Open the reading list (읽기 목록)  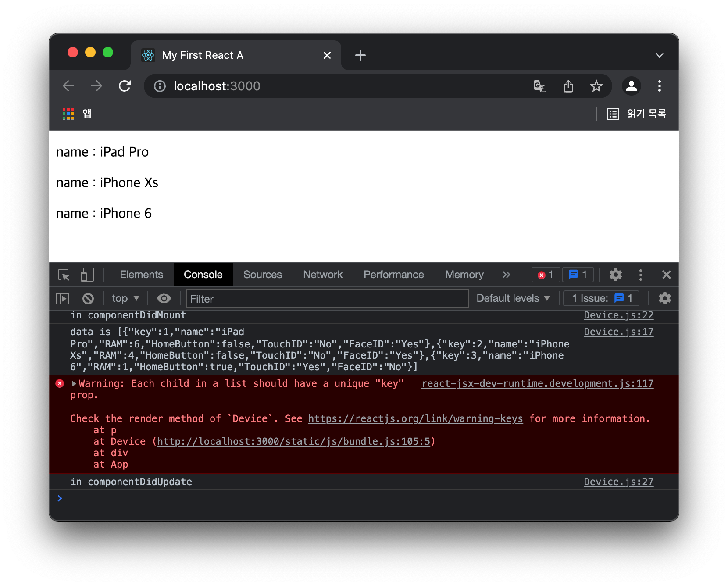(636, 114)
